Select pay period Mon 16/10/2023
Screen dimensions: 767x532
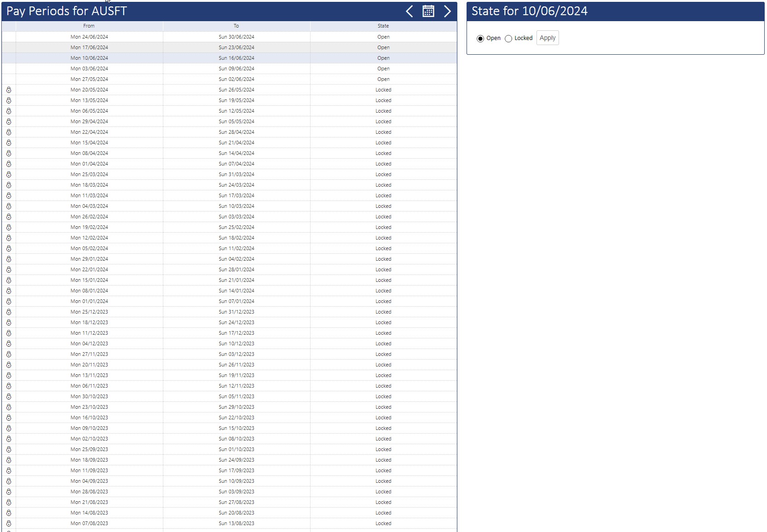coord(89,418)
